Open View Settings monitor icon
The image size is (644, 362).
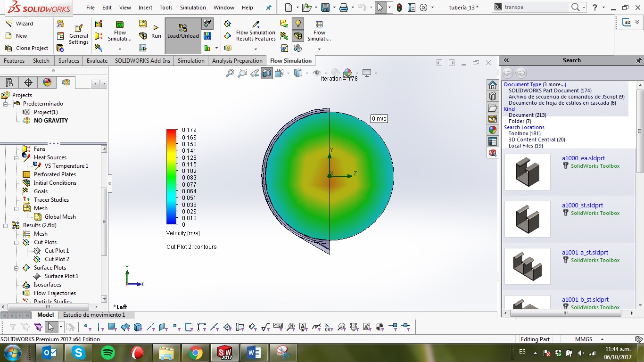(x=367, y=73)
